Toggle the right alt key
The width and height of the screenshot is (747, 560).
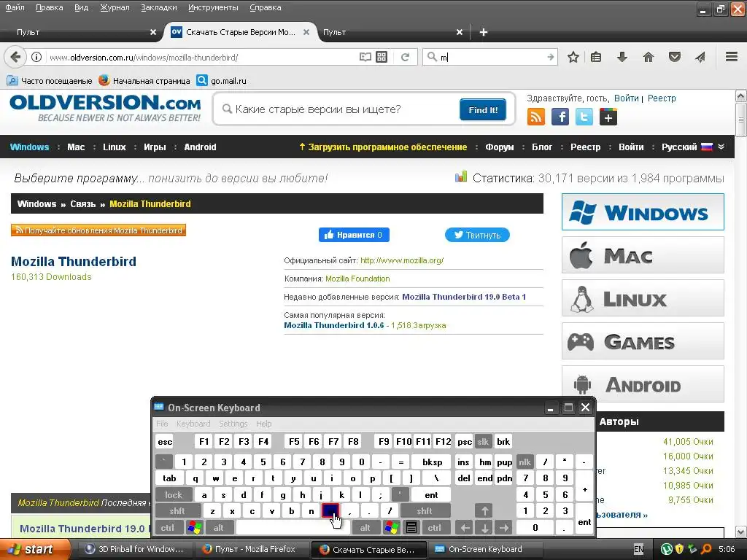click(365, 528)
